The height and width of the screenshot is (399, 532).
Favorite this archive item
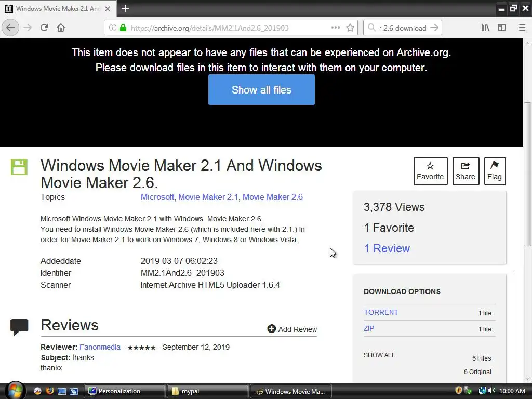click(430, 171)
